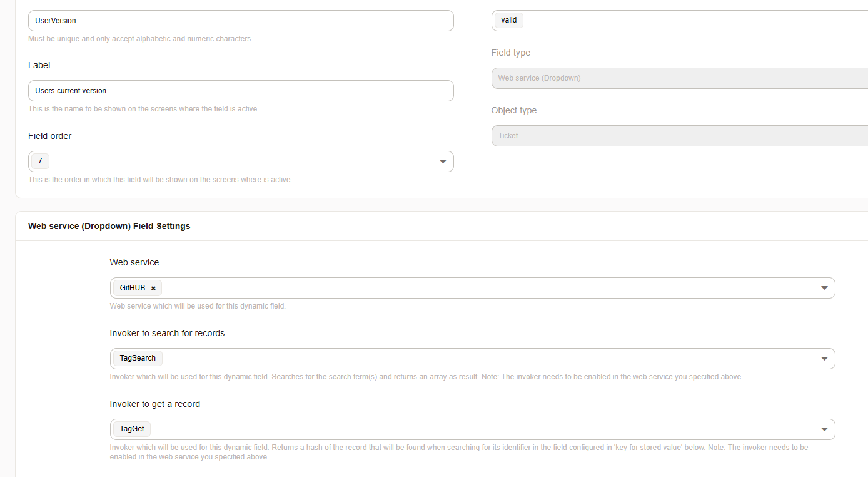Click the 'Field order' caption
This screenshot has height=477, width=868.
point(50,136)
